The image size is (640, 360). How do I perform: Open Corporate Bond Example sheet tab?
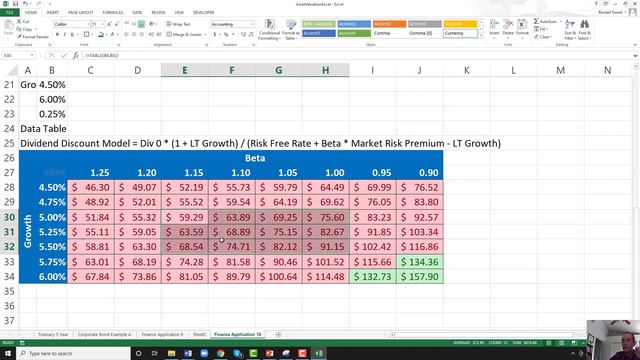pos(104,334)
